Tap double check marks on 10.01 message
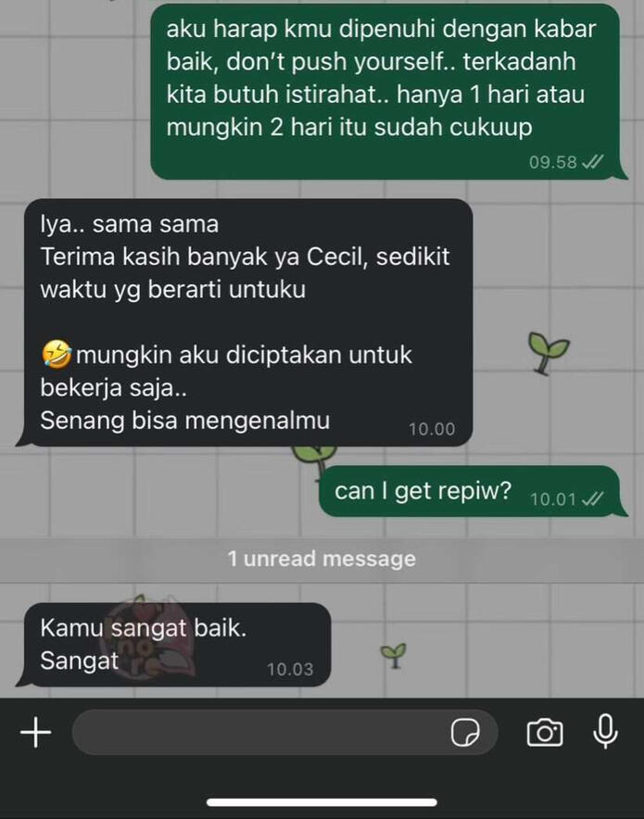The height and width of the screenshot is (819, 644). coord(593,499)
